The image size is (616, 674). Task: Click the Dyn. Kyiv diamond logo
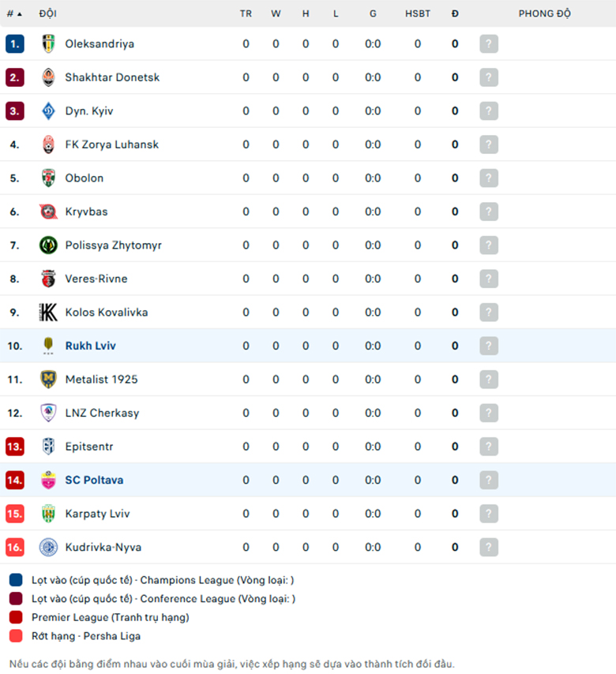point(49,111)
